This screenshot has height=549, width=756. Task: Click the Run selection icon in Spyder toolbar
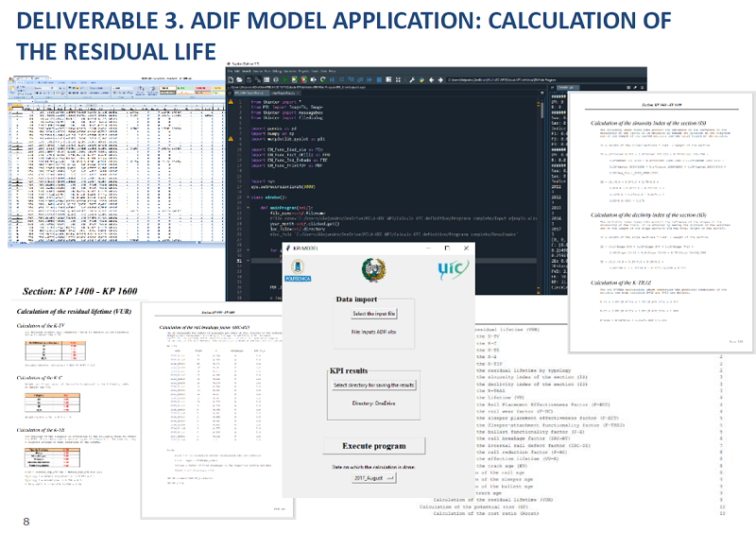click(314, 79)
